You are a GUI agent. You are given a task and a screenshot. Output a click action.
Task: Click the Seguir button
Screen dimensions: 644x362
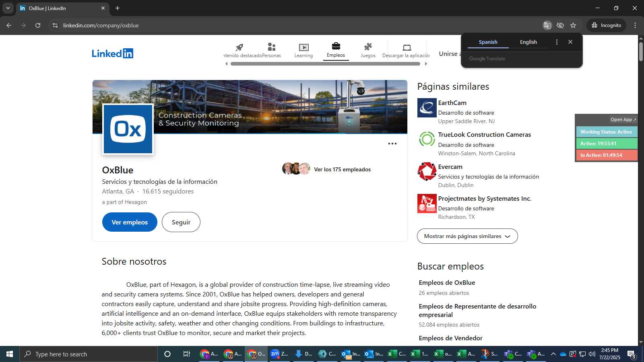(181, 222)
